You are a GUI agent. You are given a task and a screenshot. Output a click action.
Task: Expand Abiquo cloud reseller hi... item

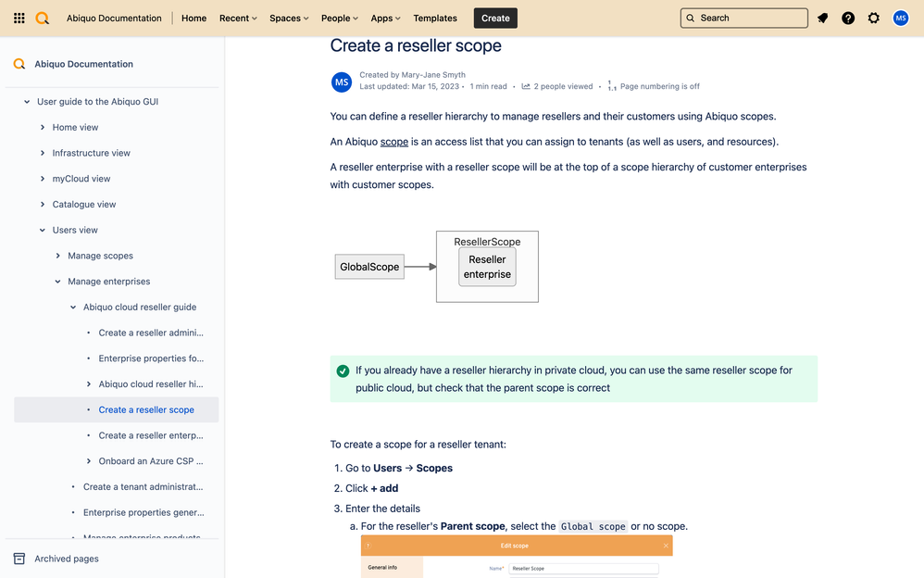[88, 384]
